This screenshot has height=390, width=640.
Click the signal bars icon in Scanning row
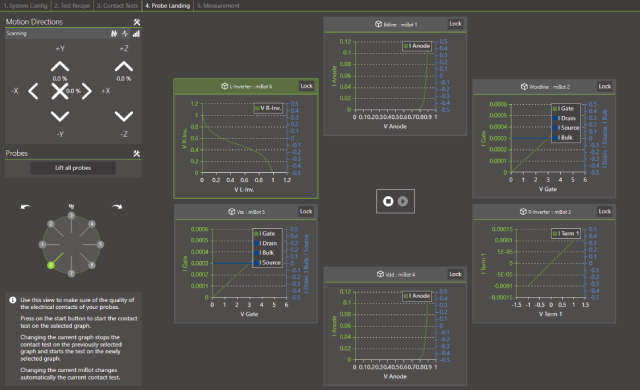coord(136,34)
